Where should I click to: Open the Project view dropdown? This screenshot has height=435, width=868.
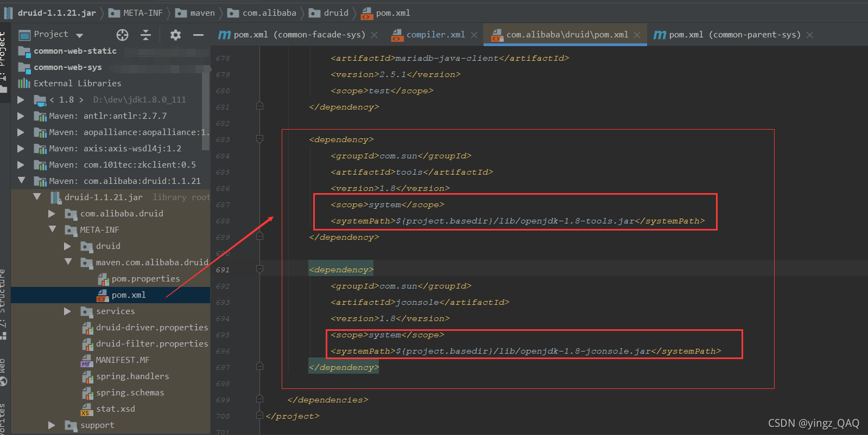click(80, 35)
